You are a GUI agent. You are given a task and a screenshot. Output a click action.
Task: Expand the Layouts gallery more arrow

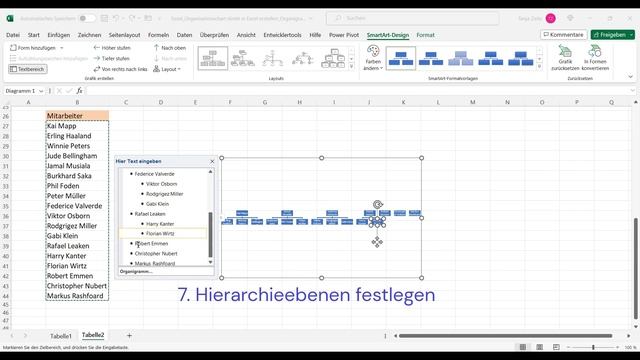351,66
